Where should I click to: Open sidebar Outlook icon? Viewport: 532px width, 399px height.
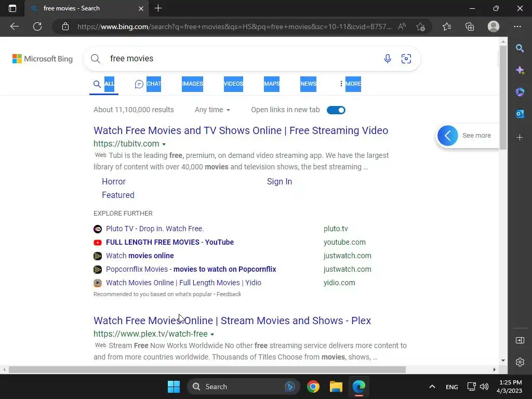[520, 114]
